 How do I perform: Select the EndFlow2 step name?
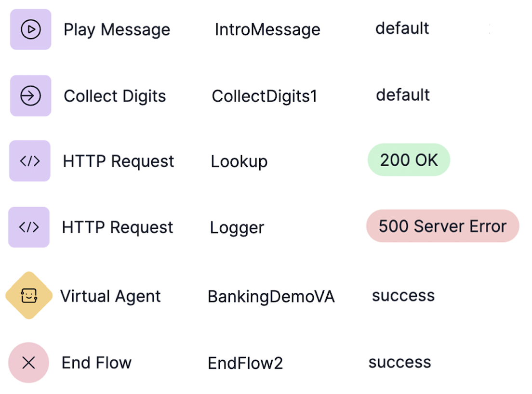(x=245, y=363)
